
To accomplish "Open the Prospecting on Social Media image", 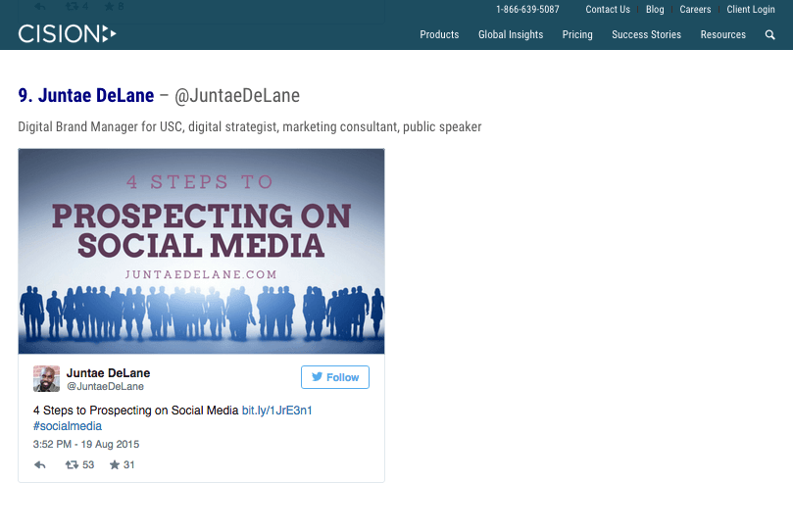I will pos(201,252).
